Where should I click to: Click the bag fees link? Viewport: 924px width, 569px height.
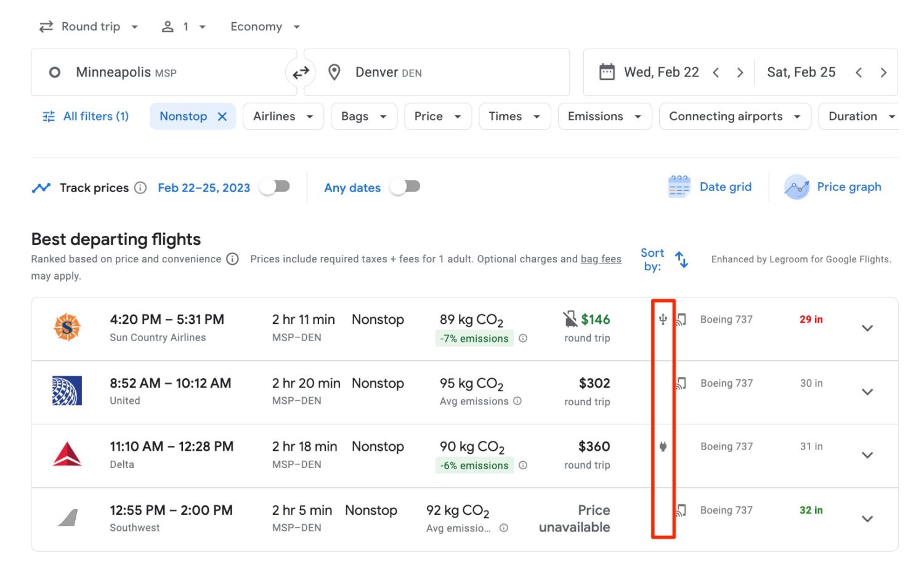(601, 259)
